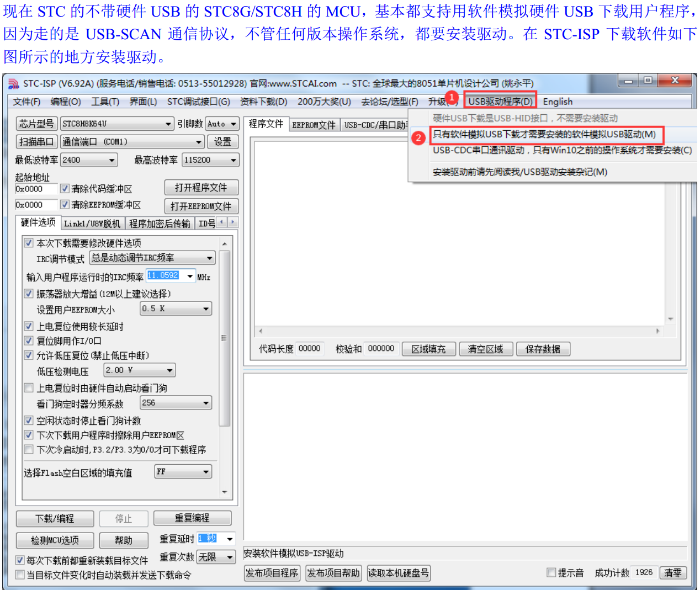The height and width of the screenshot is (590, 700).
Task: Switch interface language via English menu
Action: coord(558,102)
